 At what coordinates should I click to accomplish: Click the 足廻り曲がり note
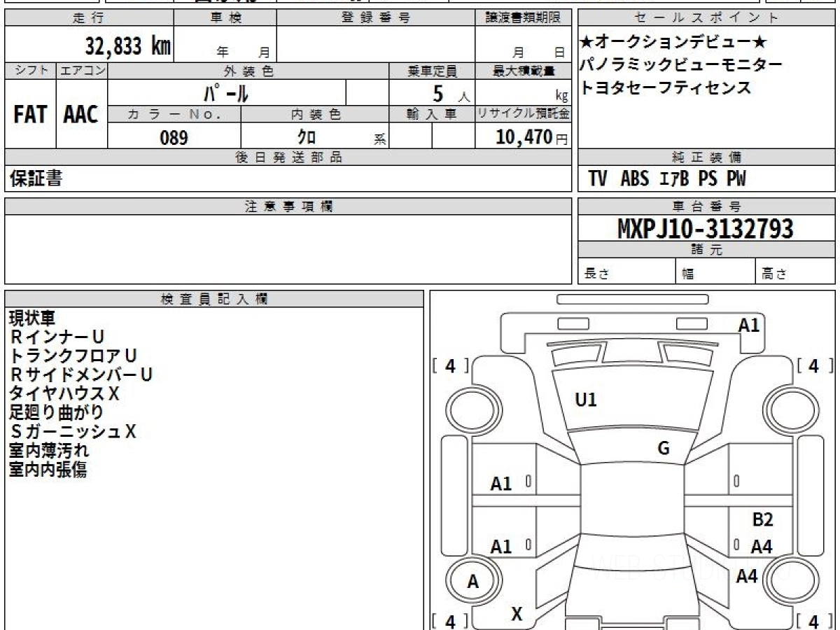tap(56, 413)
